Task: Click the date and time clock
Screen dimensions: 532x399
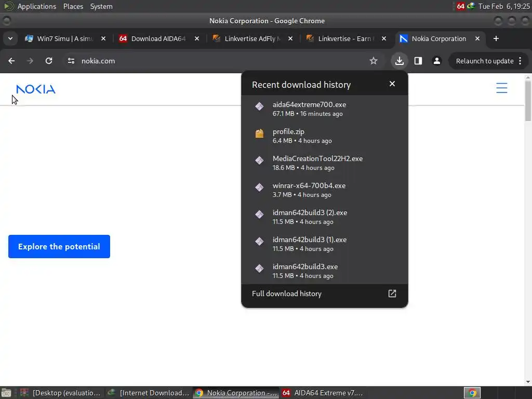Action: click(504, 6)
